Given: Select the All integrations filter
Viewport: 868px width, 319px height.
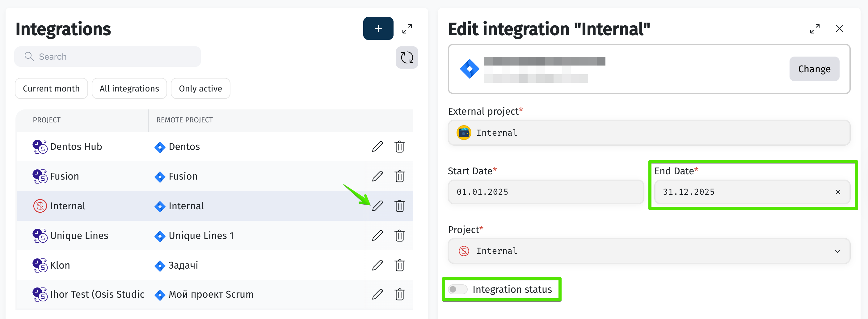Looking at the screenshot, I should (x=129, y=89).
